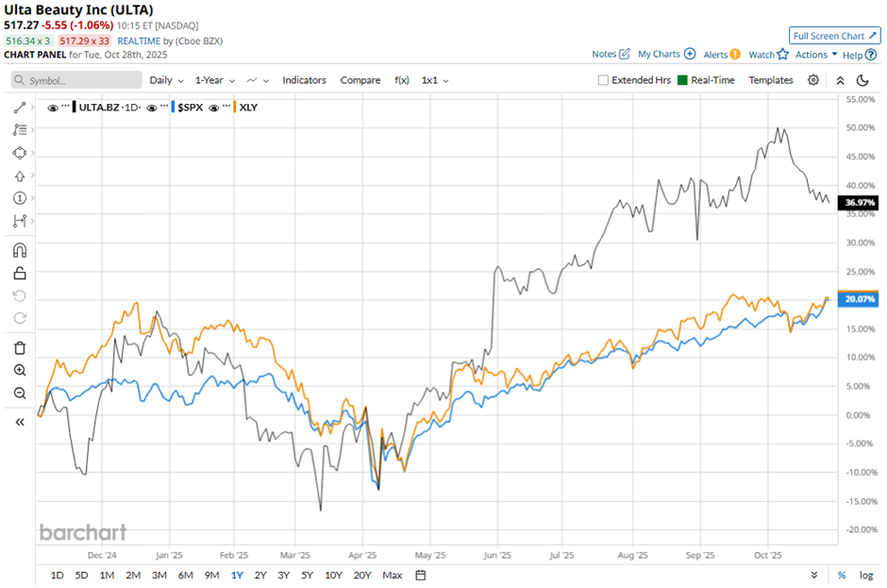This screenshot has width=887, height=588.
Task: Click the Symbol search field
Action: pos(76,80)
